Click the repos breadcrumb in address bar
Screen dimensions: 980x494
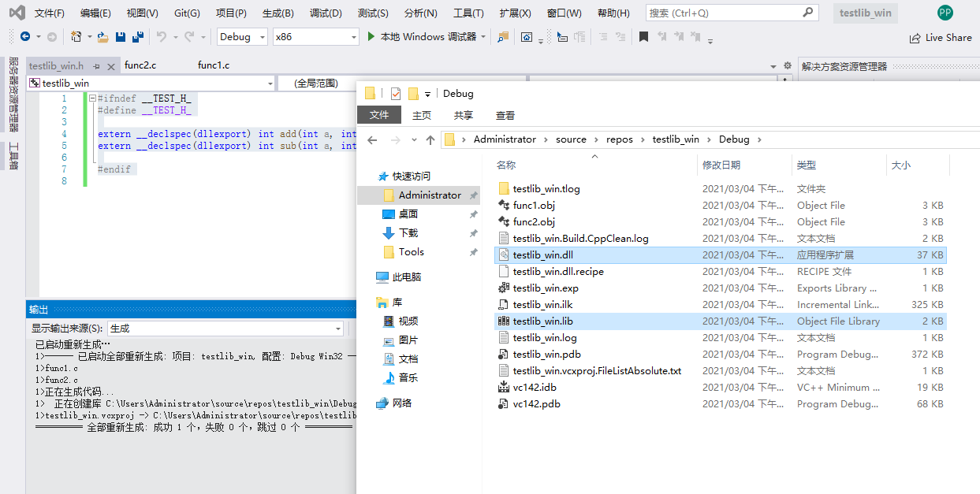click(x=619, y=139)
